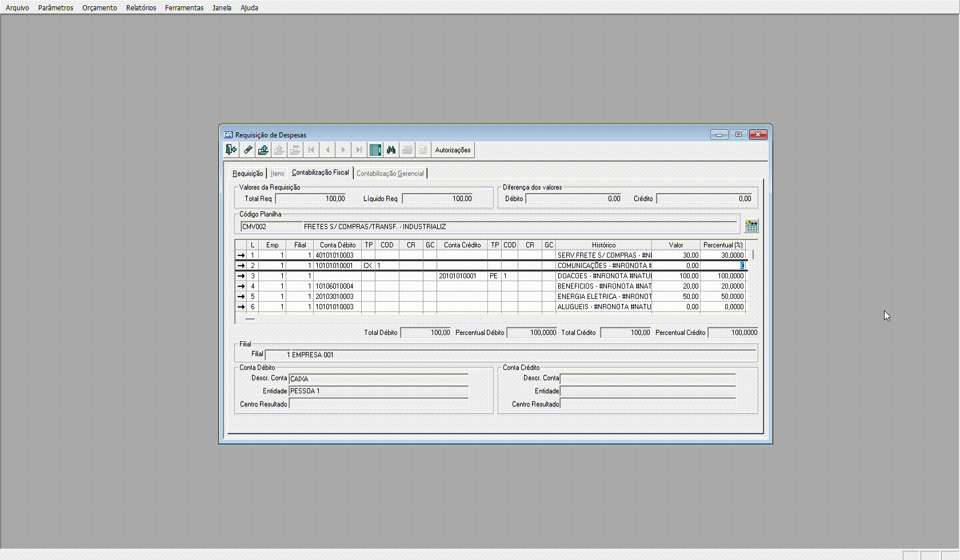Click the grid's vertical scrollbar
This screenshot has height=560, width=960.
pyautogui.click(x=753, y=255)
